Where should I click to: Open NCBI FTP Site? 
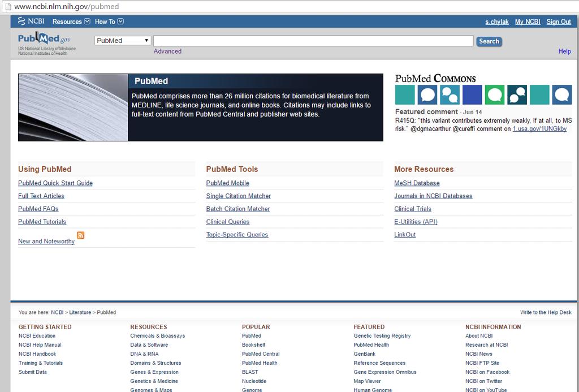482,363
